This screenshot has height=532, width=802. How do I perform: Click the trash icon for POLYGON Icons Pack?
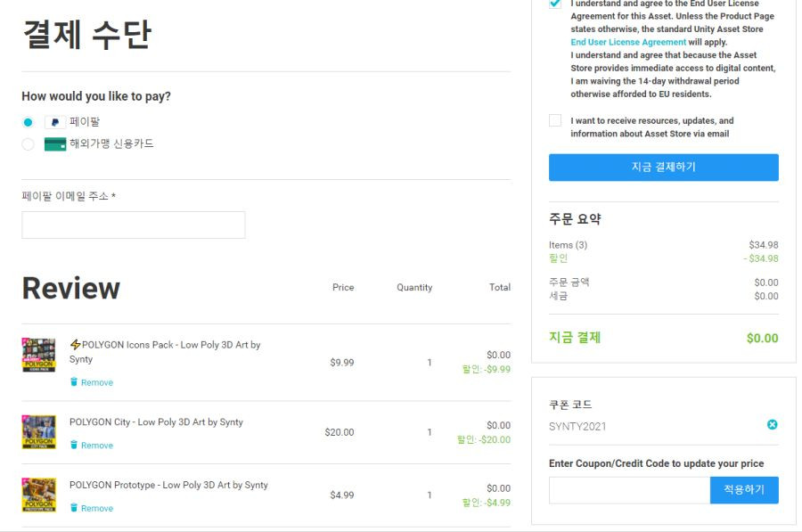(x=74, y=382)
